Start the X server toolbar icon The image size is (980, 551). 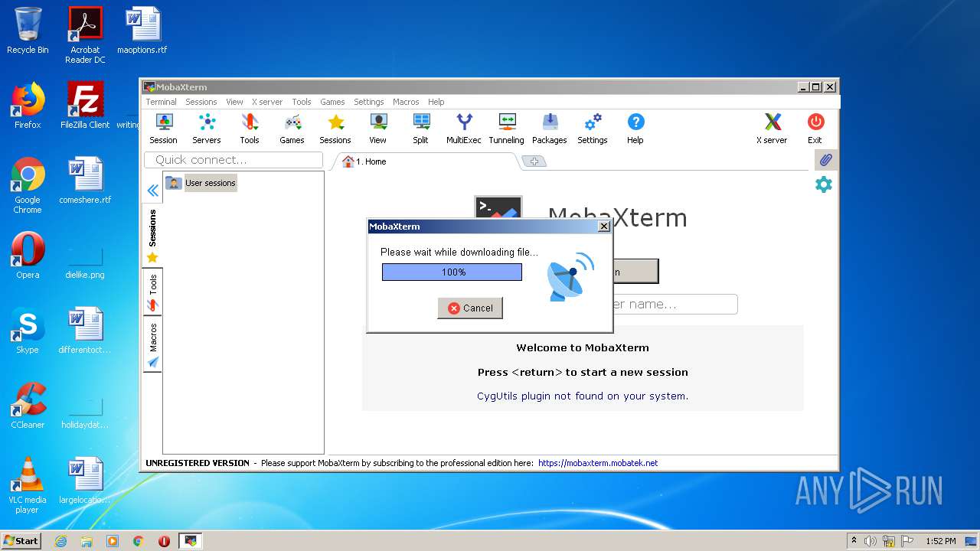coord(772,129)
